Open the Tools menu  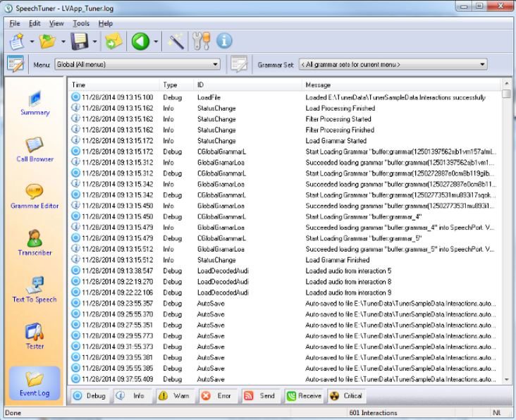point(80,23)
